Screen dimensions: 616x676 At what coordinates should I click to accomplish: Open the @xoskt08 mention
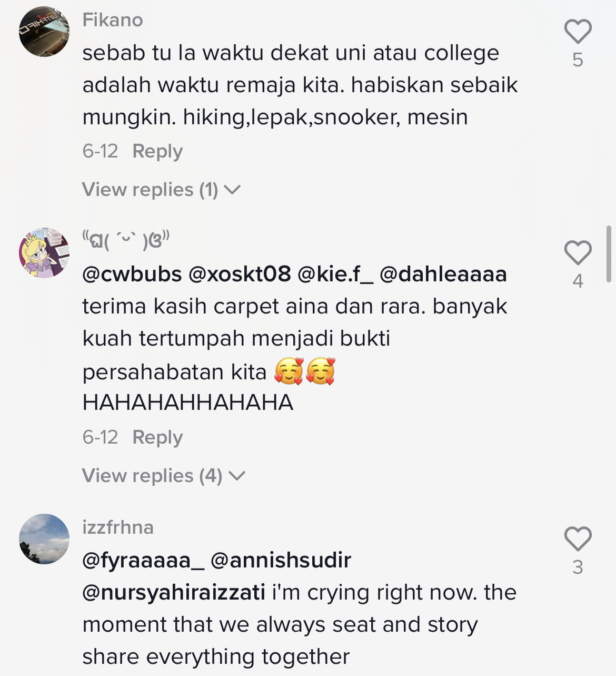(240, 274)
